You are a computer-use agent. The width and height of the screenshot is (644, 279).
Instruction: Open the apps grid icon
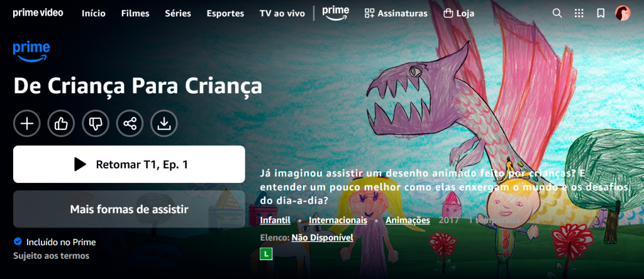pyautogui.click(x=579, y=13)
